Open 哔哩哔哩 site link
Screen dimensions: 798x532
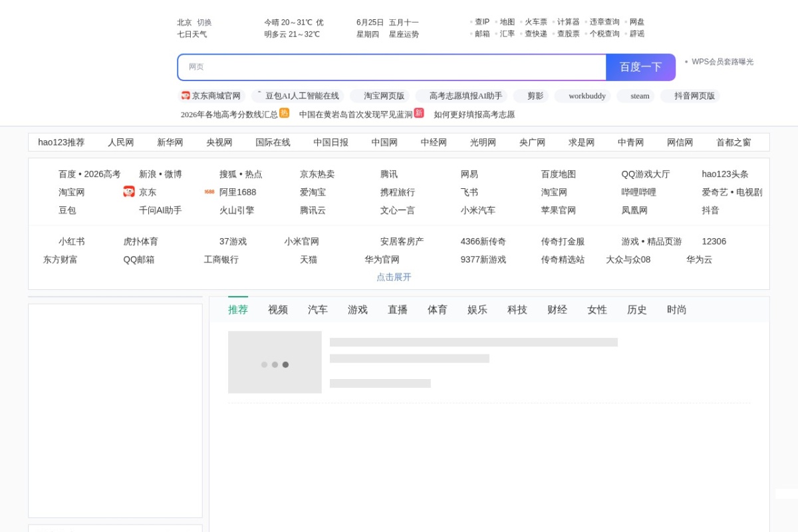[638, 192]
